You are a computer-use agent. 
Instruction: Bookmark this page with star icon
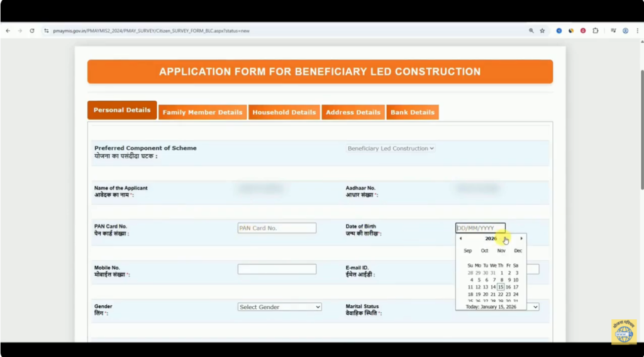click(542, 31)
